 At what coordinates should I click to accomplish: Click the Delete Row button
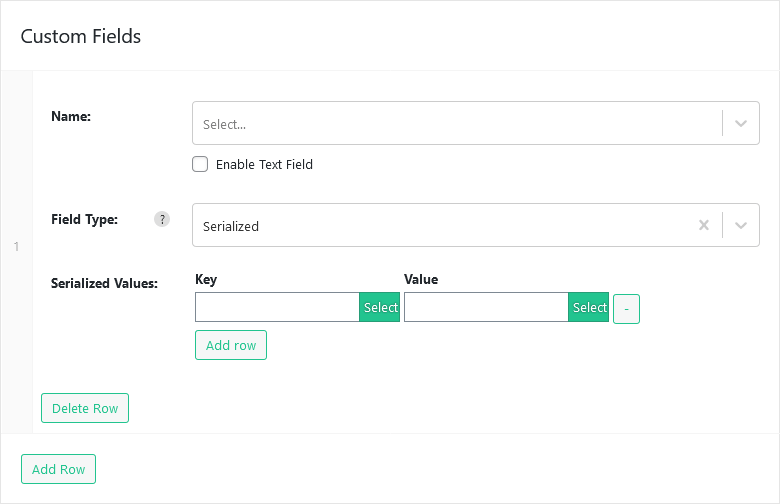click(85, 408)
